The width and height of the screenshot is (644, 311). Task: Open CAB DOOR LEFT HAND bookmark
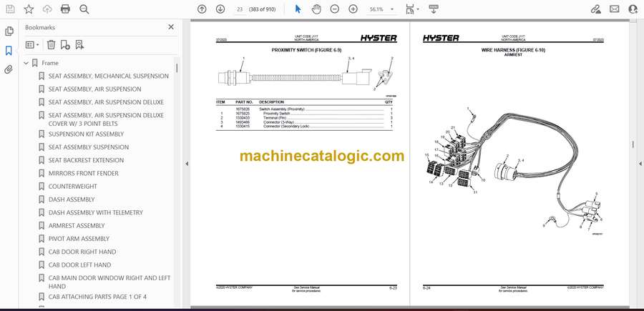click(79, 265)
